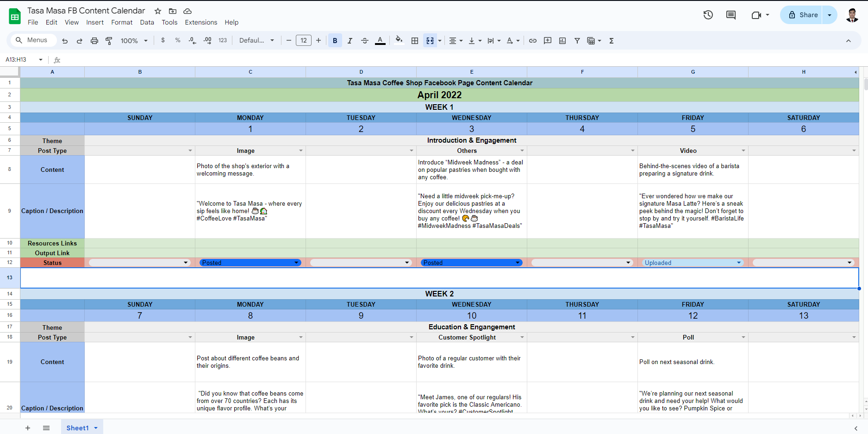Click the redo arrow in the toolbar
The height and width of the screenshot is (434, 868).
click(80, 41)
